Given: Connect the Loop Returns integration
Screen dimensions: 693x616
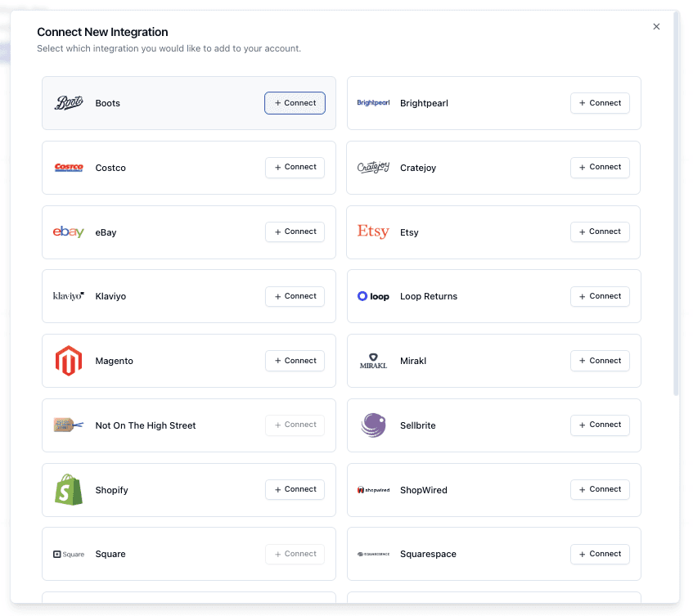Looking at the screenshot, I should pos(600,296).
